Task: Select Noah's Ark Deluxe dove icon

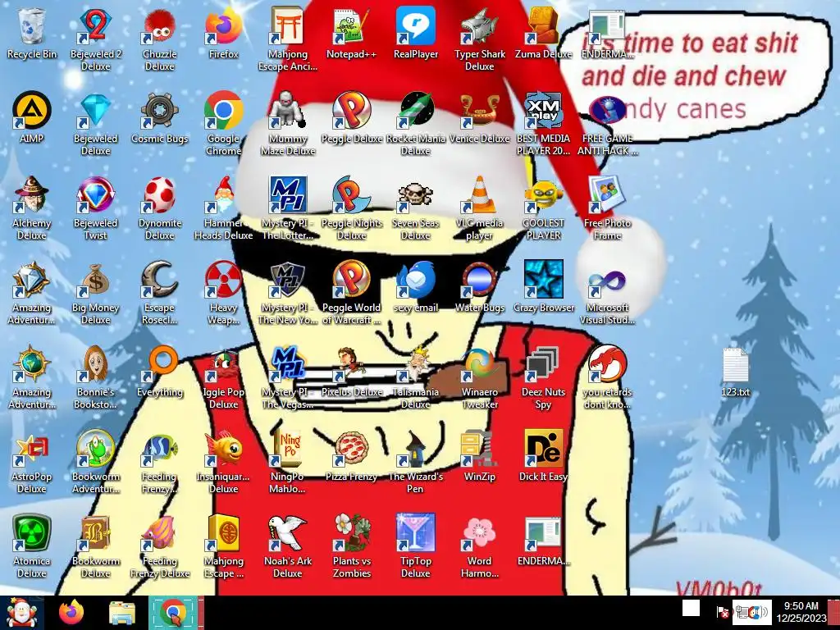Action: pos(288,546)
